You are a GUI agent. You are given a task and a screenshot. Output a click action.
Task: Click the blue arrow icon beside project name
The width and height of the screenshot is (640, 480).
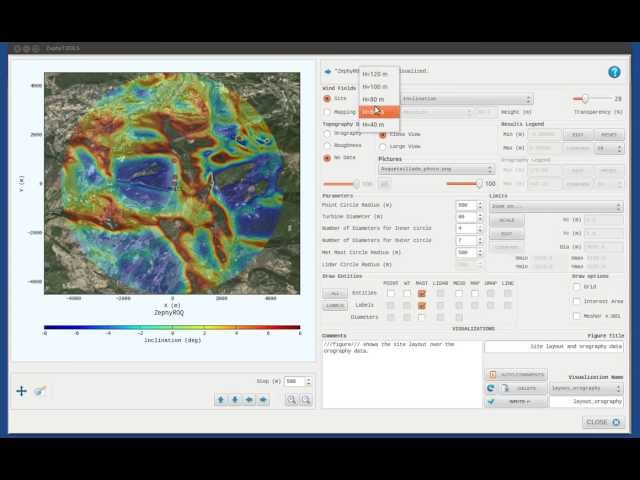[x=327, y=71]
